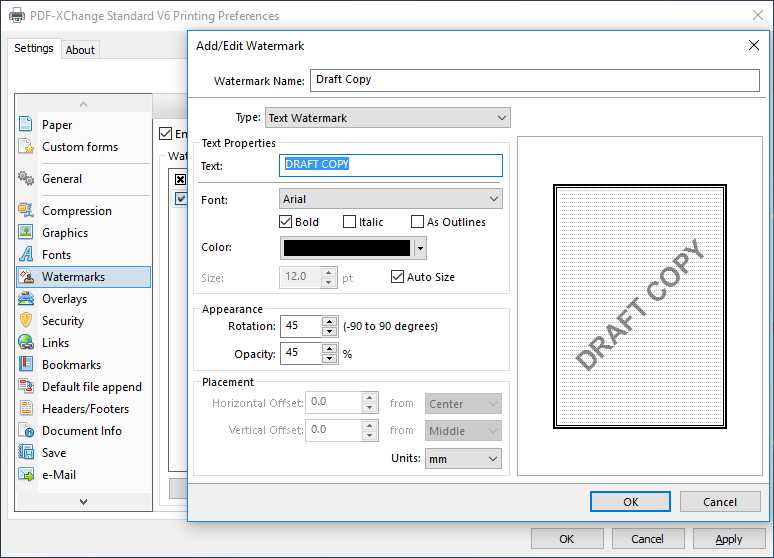
Task: Click the printer icon in the title bar
Action: click(17, 16)
